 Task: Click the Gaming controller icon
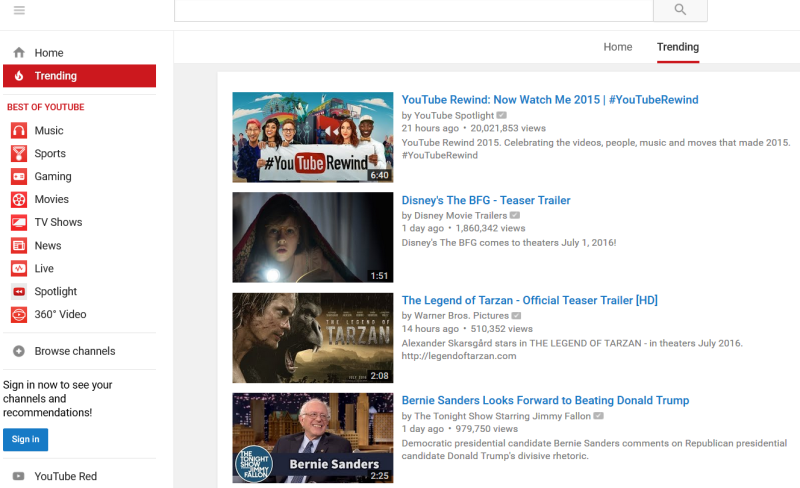(x=19, y=177)
